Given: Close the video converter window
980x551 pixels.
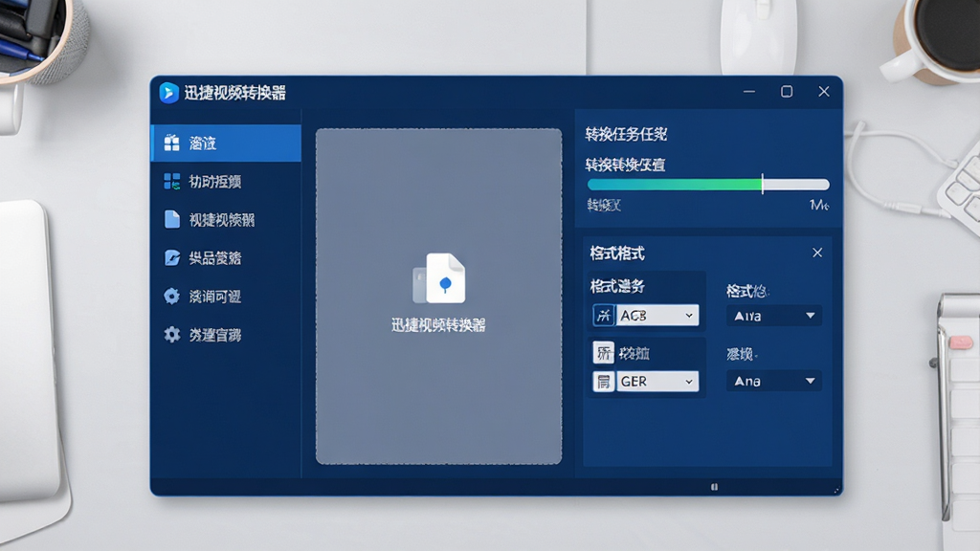Looking at the screenshot, I should pos(824,92).
